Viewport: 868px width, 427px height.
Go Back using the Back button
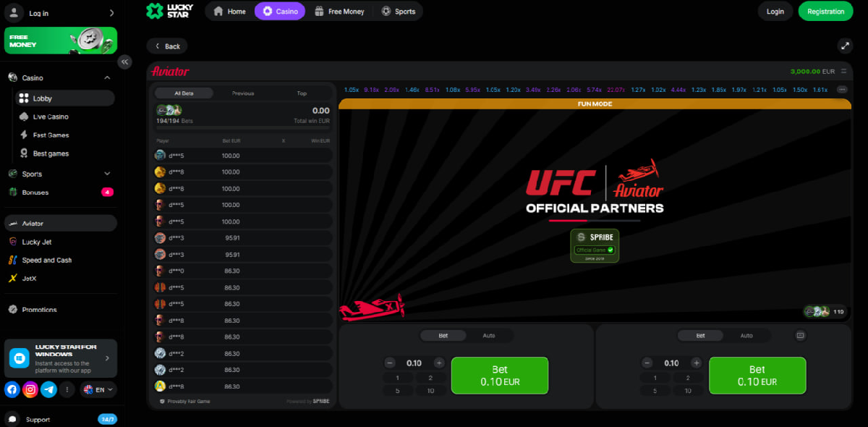(x=167, y=46)
